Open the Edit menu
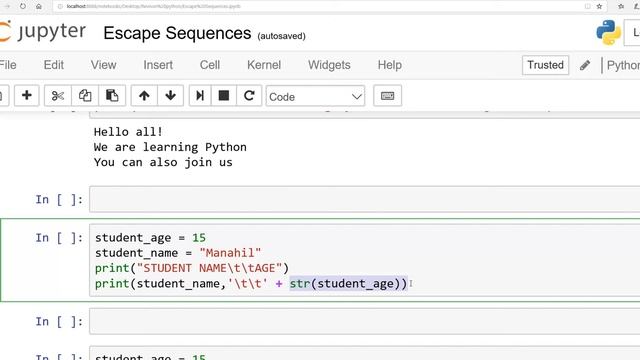640x360 pixels. (53, 65)
